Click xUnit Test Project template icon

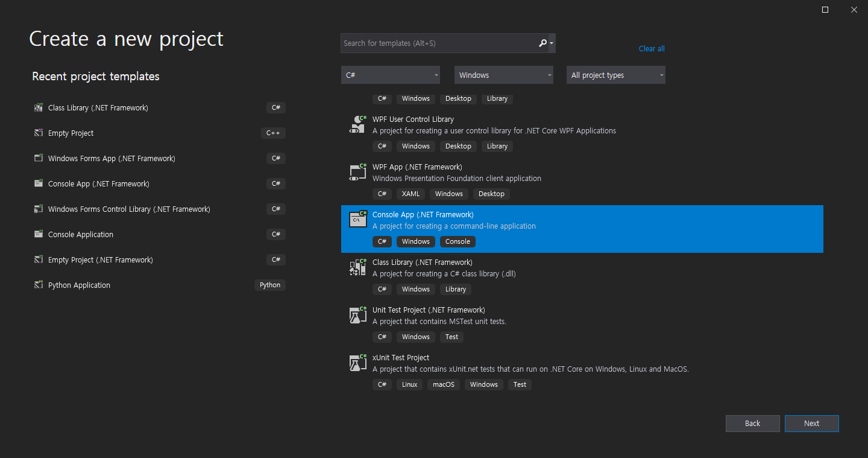pyautogui.click(x=358, y=363)
